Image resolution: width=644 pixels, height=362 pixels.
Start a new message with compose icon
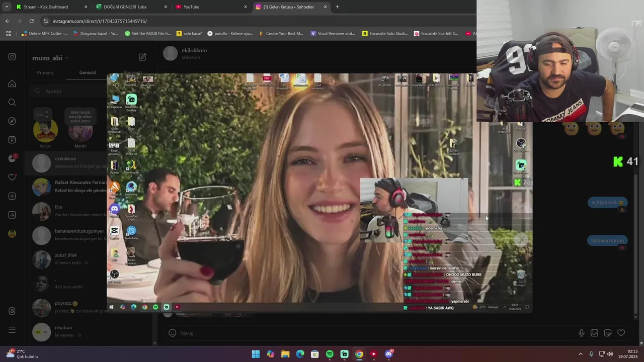tap(142, 57)
